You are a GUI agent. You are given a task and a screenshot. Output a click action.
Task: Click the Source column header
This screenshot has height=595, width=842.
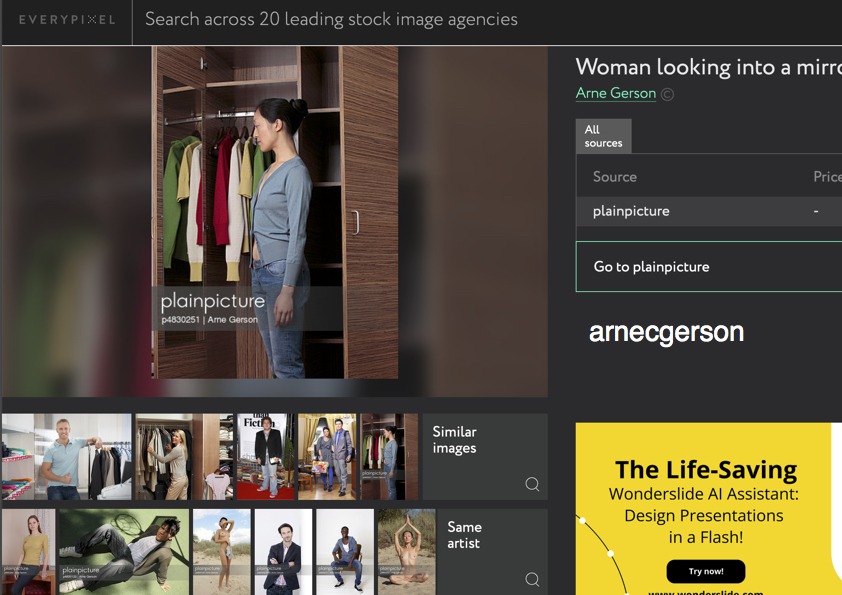(615, 177)
